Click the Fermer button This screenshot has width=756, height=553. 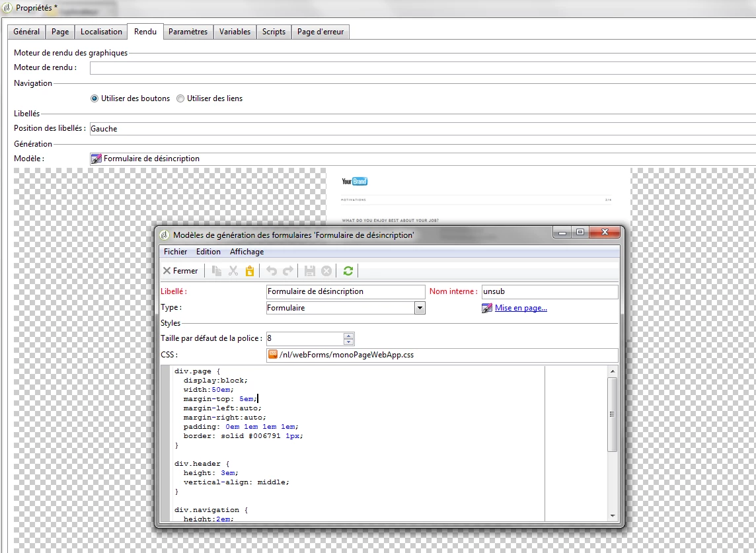click(180, 271)
